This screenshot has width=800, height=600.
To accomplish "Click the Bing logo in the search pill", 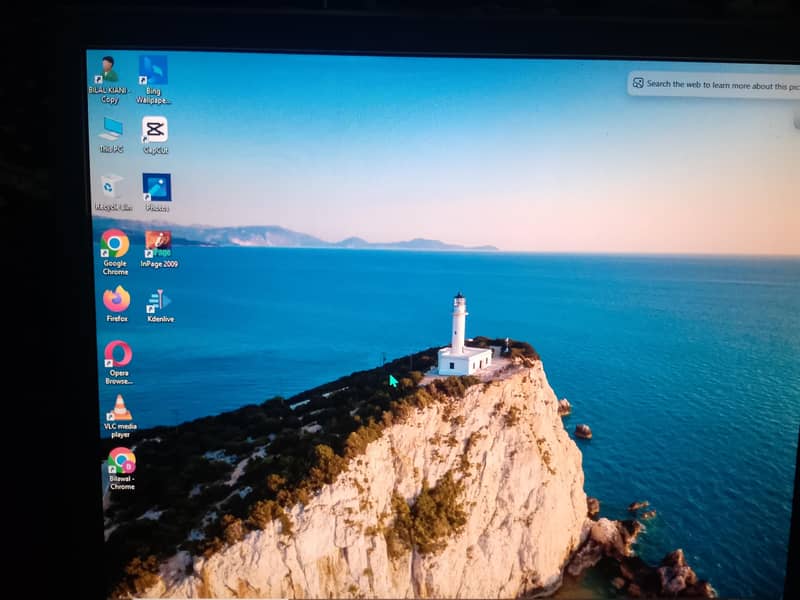I will [x=637, y=85].
